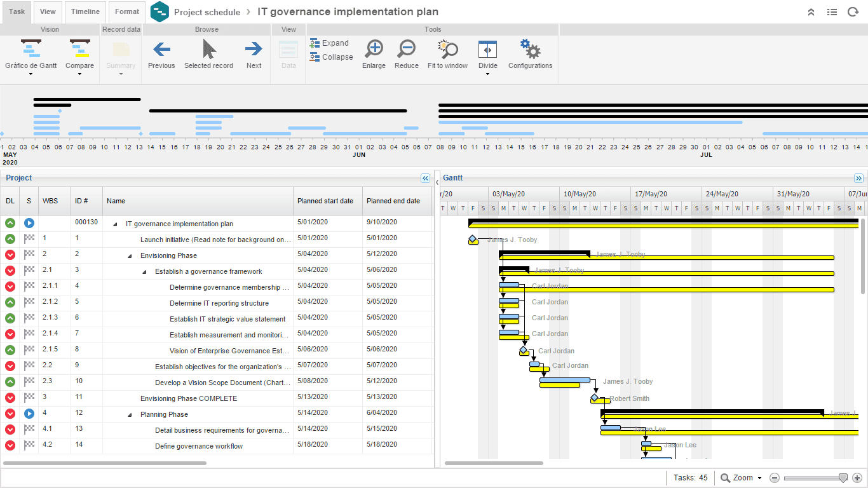This screenshot has width=868, height=488.
Task: Click the project schedule logo icon
Action: [x=160, y=12]
